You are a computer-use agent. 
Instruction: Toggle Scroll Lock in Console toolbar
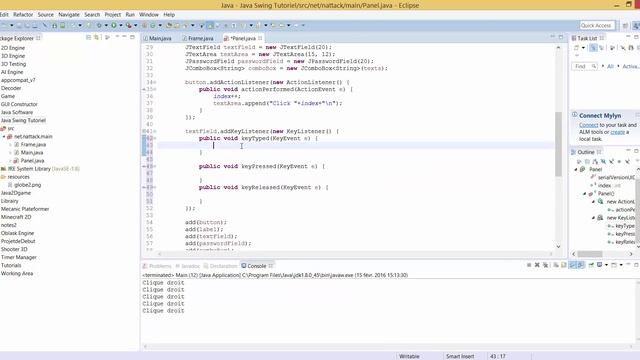point(563,265)
